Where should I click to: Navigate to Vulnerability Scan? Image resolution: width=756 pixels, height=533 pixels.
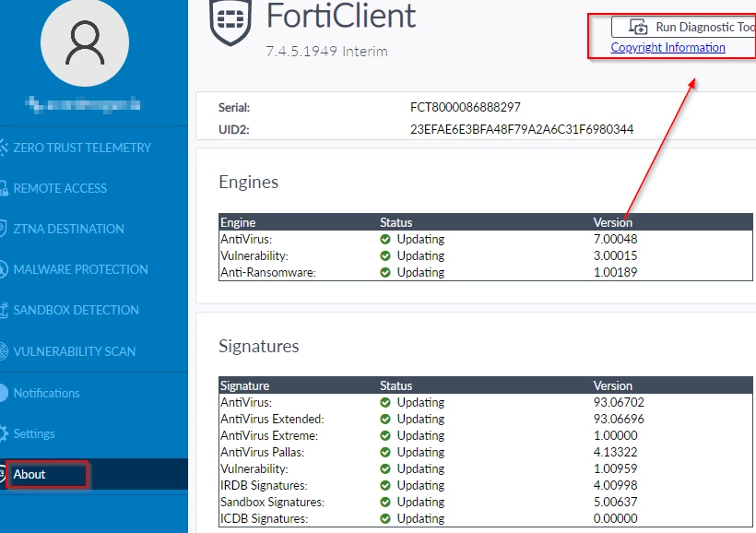tap(75, 351)
